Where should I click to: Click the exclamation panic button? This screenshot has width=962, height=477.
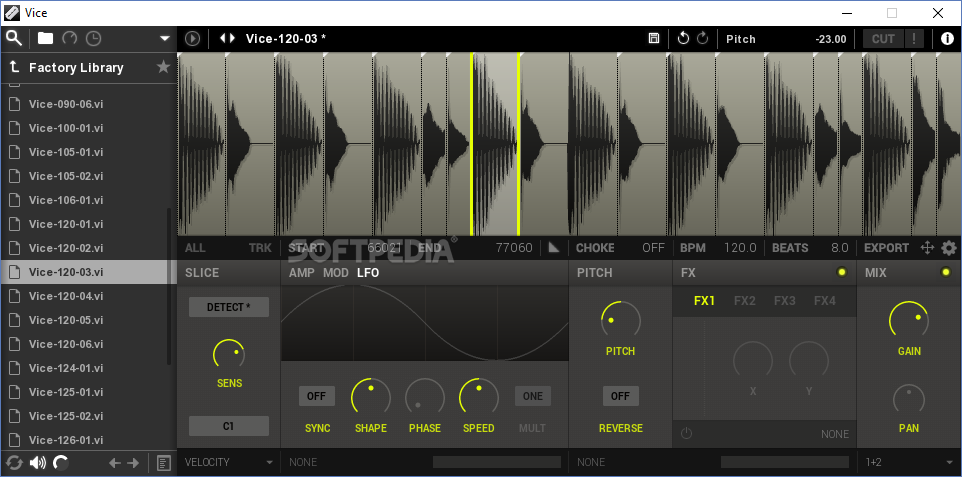pyautogui.click(x=914, y=39)
